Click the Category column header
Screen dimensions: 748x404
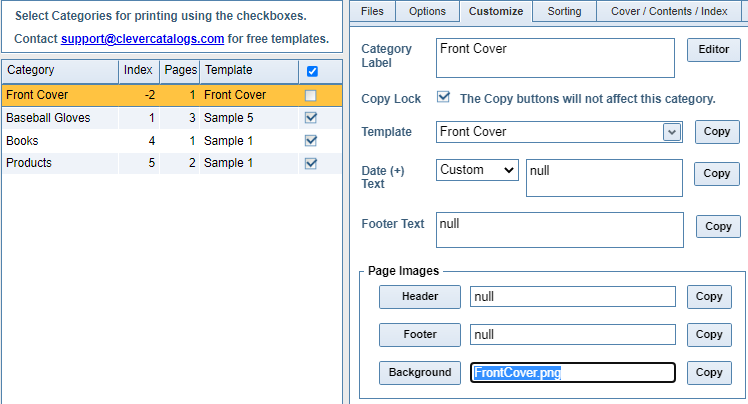[60, 72]
